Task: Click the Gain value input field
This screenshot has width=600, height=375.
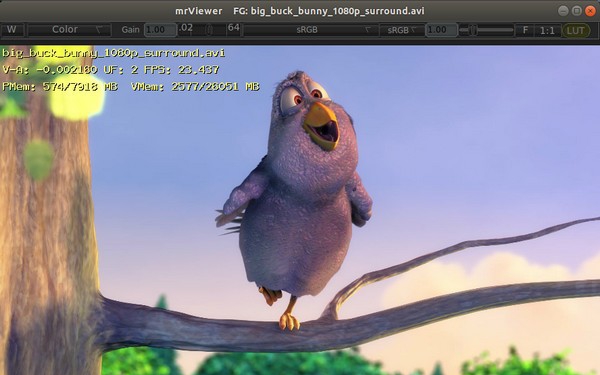Action: 160,30
